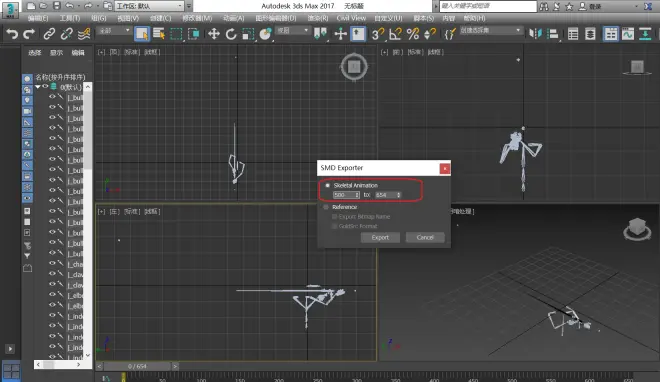Open the selection filter dropdown next to Bind tool
Image resolution: width=660 pixels, height=382 pixels.
(114, 31)
